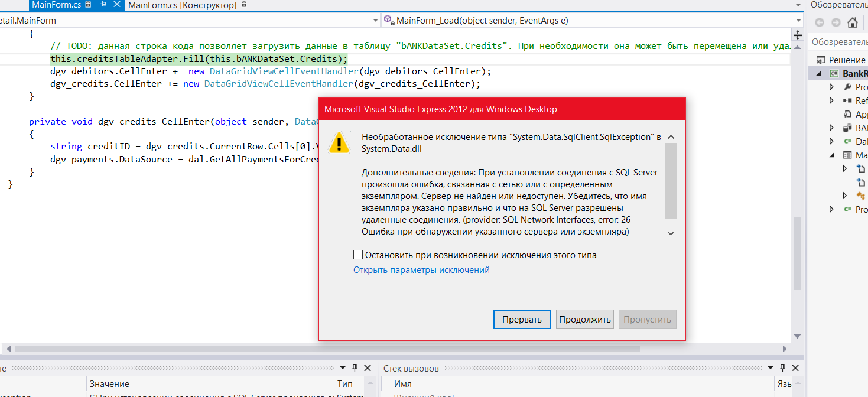Click the Тип column header
The height and width of the screenshot is (397, 868).
pyautogui.click(x=350, y=384)
